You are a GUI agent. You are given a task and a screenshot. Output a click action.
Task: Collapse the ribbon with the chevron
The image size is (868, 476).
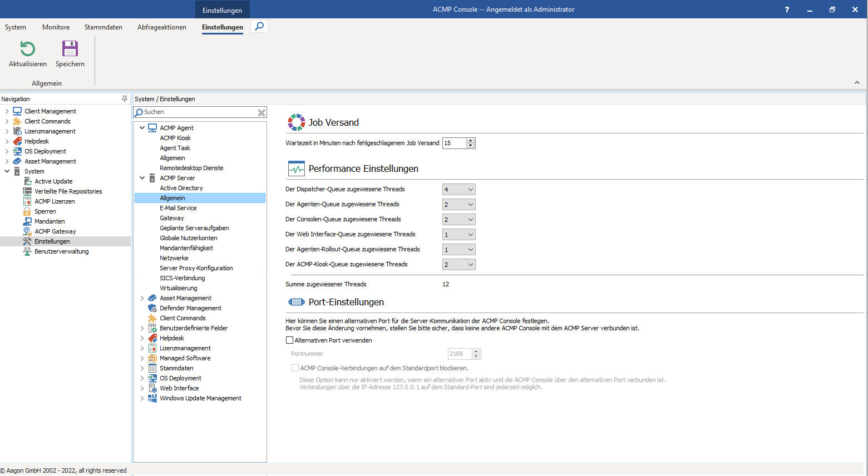point(857,83)
